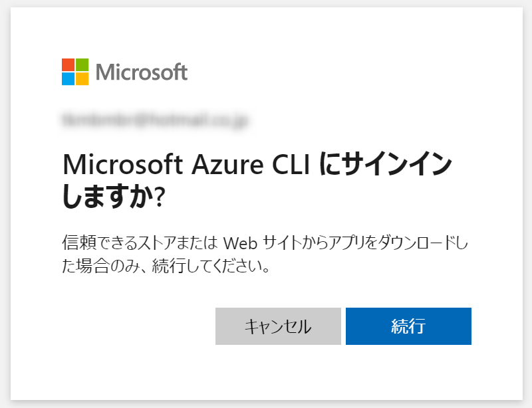Click the キャンセル button
The width and height of the screenshot is (532, 408).
pyautogui.click(x=278, y=326)
